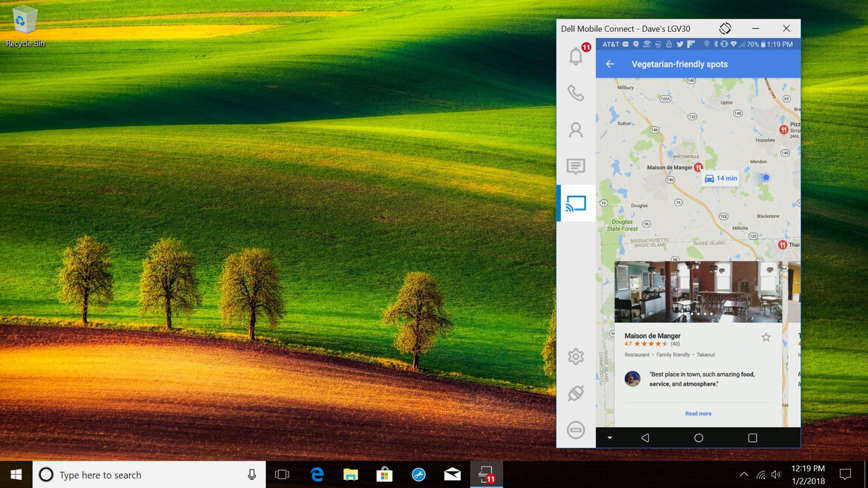
Task: Save Maison de Manger with star icon
Action: [x=766, y=337]
